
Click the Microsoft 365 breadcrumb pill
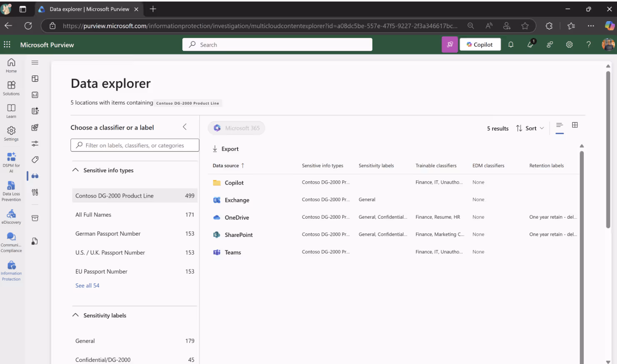[x=236, y=128]
